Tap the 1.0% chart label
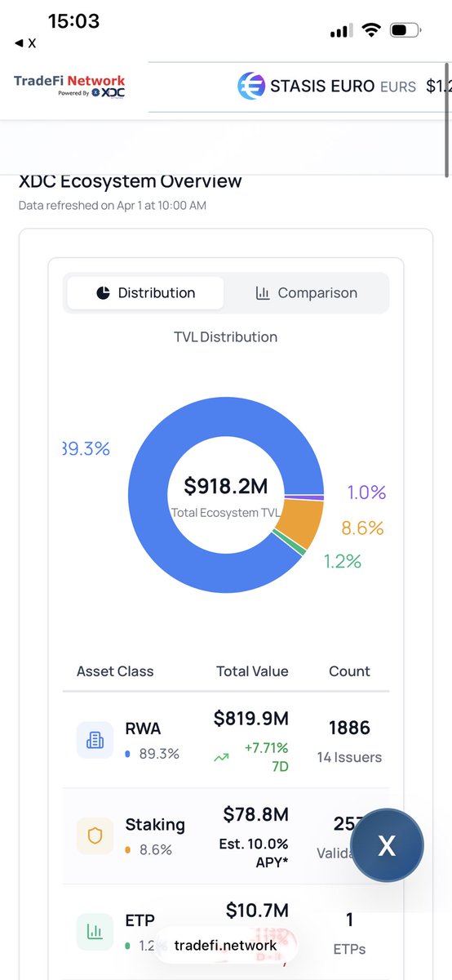452x980 pixels. pos(366,492)
